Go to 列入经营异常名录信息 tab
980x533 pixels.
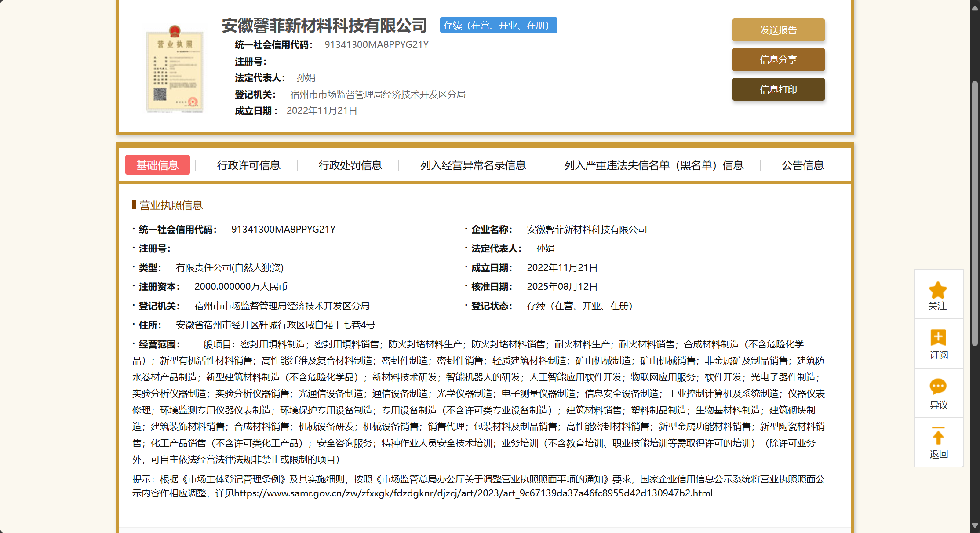click(x=473, y=165)
